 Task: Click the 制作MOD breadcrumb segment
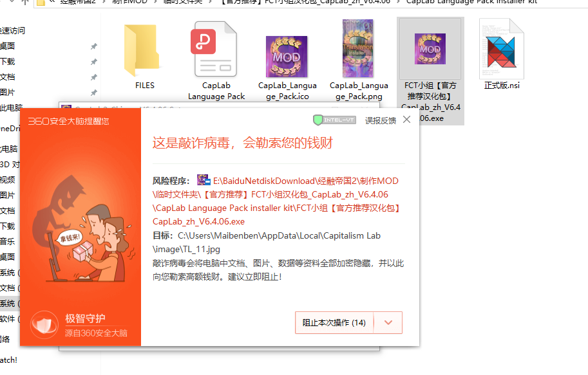pos(129,2)
